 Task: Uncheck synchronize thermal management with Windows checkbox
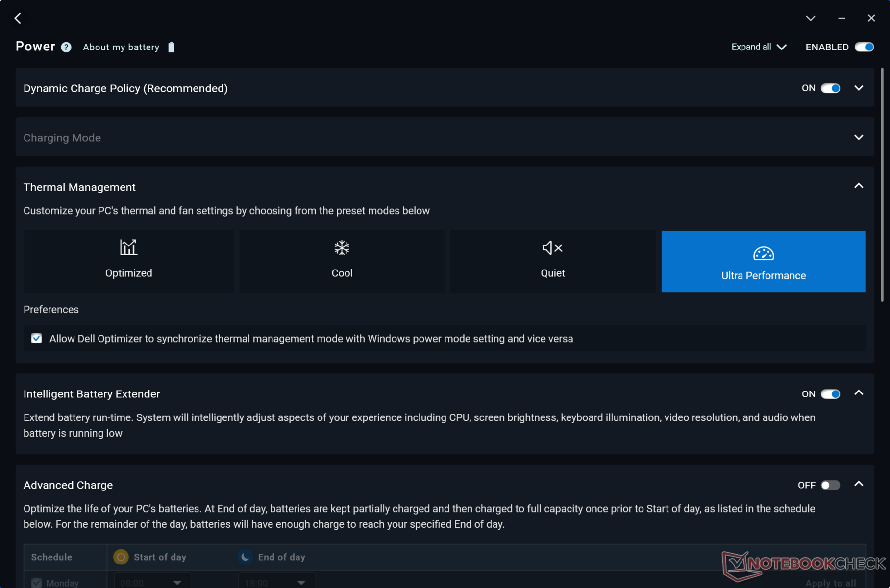(x=36, y=339)
